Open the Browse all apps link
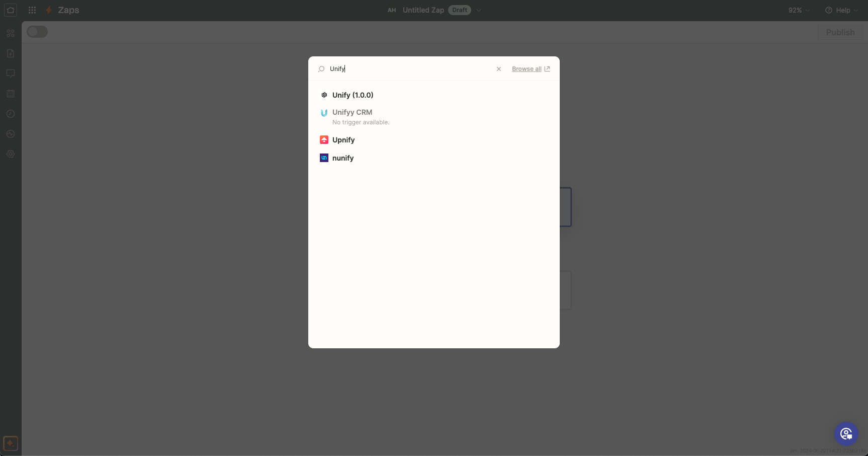 (527, 69)
